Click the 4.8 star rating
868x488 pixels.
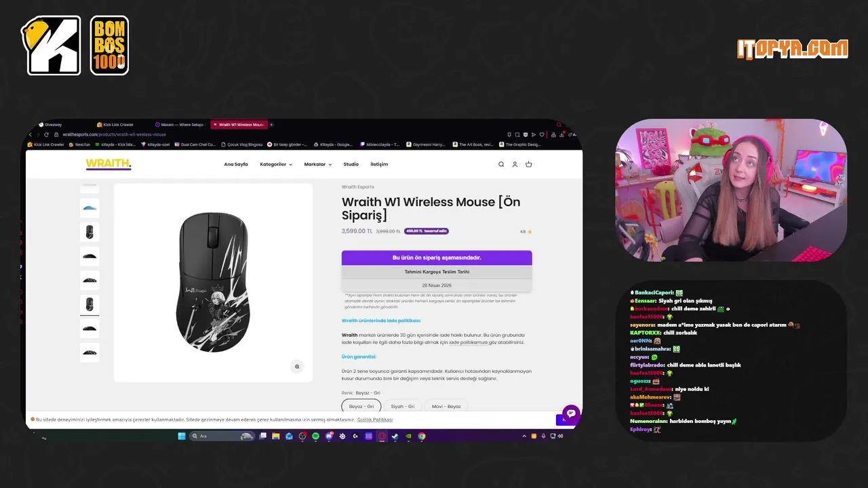[526, 232]
